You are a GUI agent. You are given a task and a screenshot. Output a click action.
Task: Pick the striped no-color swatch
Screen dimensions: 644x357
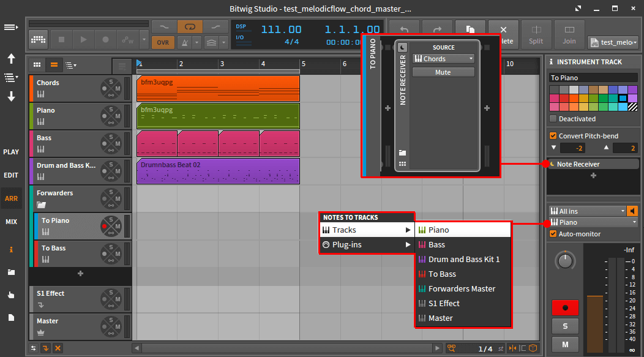click(633, 107)
